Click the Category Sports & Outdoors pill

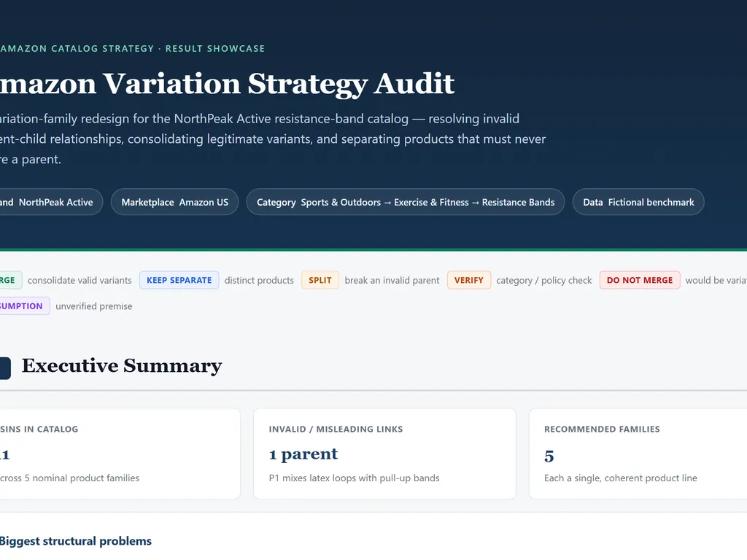click(406, 202)
